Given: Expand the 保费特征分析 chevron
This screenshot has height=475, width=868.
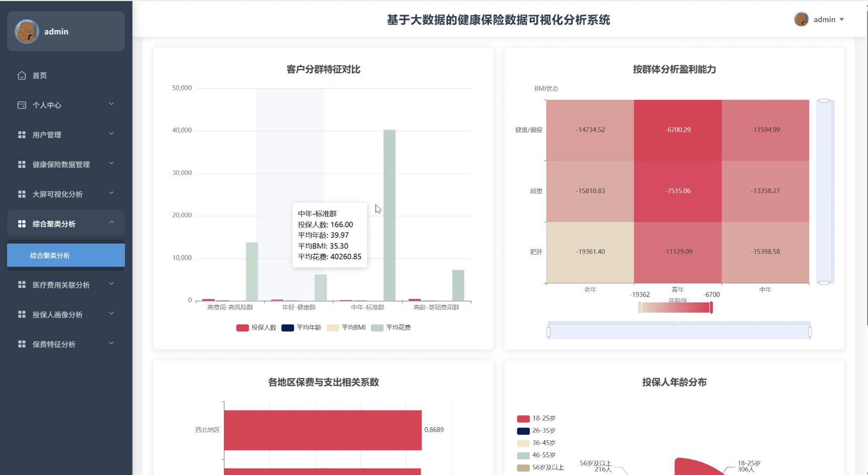Looking at the screenshot, I should point(111,343).
